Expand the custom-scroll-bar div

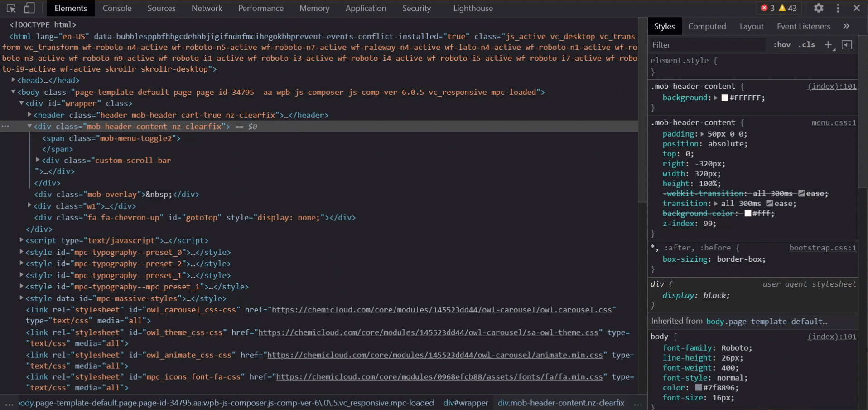pos(37,160)
